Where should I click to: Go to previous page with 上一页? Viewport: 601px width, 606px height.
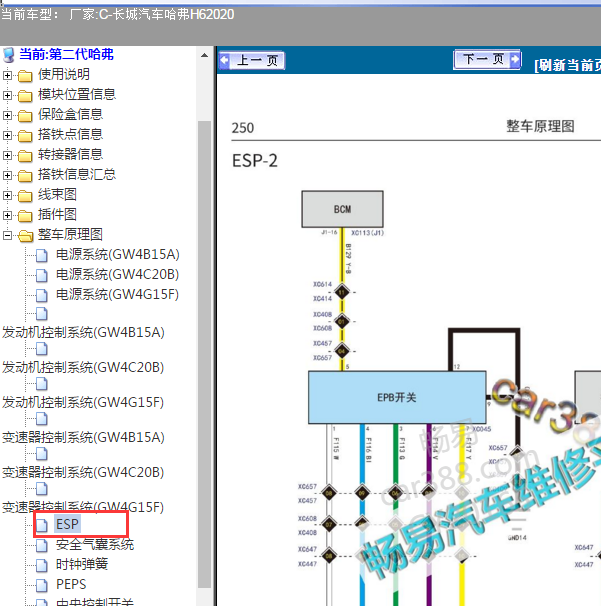tap(252, 61)
